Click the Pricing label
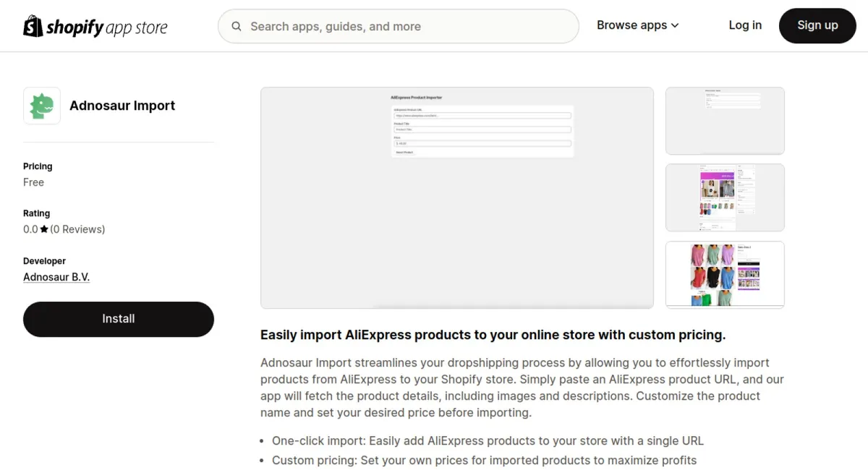This screenshot has width=868, height=470. pyautogui.click(x=38, y=166)
